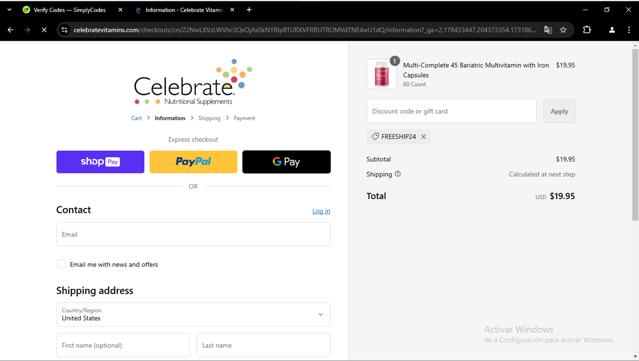639x361 pixels.
Task: Click the scrollbar down arrow
Action: coord(635,357)
